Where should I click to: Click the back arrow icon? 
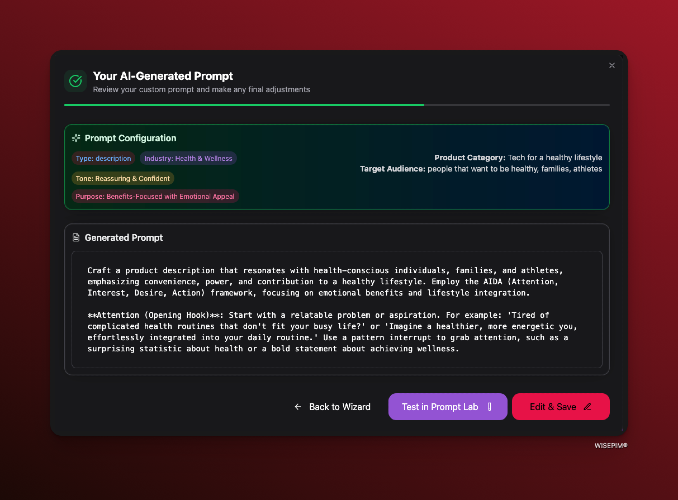(x=297, y=407)
